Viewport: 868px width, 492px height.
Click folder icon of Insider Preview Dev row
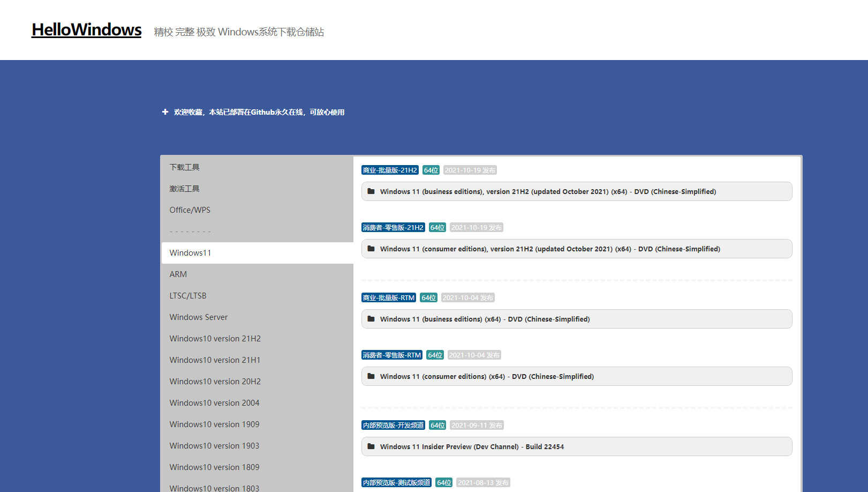(x=371, y=446)
